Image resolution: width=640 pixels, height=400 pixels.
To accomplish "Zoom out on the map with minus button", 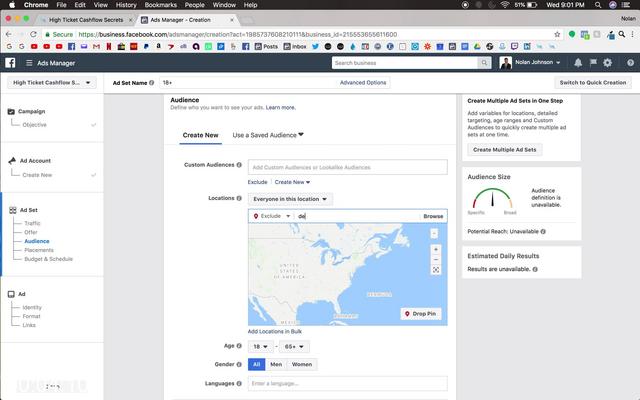I will click(436, 259).
